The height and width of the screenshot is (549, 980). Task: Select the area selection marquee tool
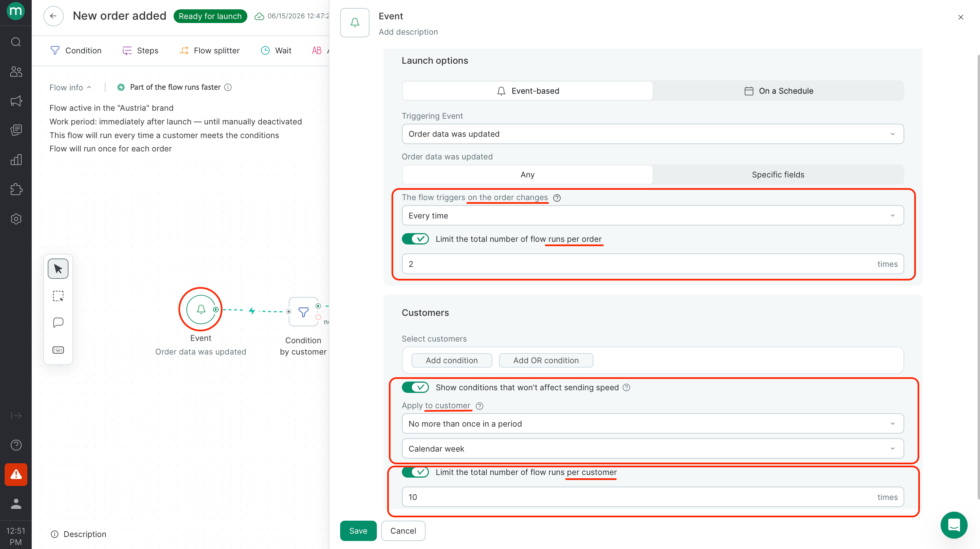coord(58,296)
